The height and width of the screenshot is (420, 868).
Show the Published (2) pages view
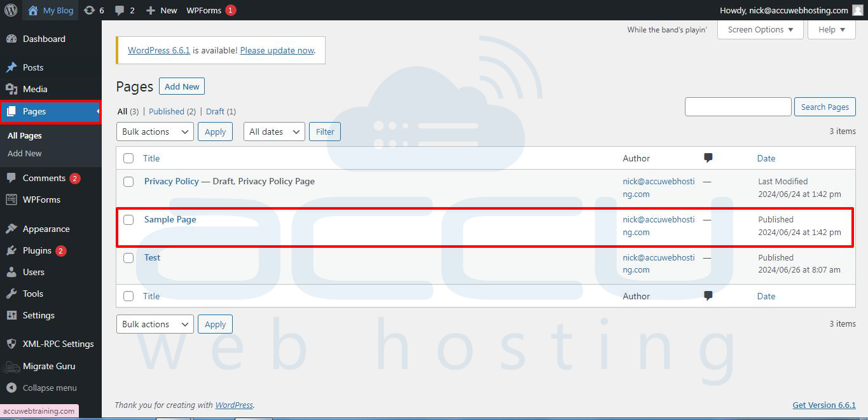pyautogui.click(x=172, y=111)
